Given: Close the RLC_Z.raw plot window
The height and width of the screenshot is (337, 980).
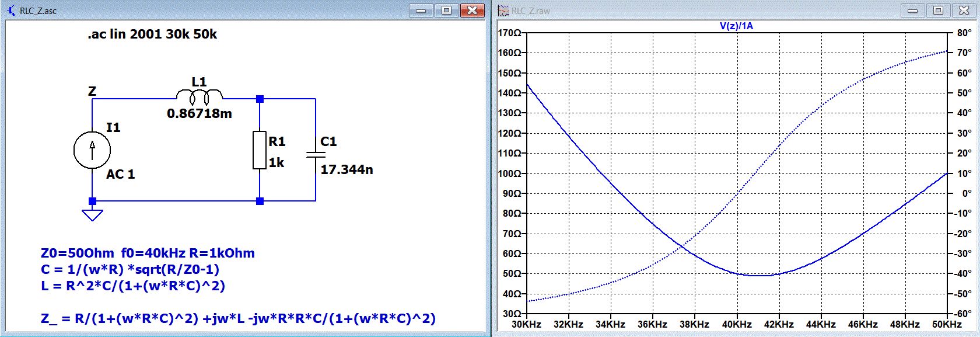Looking at the screenshot, I should [964, 11].
